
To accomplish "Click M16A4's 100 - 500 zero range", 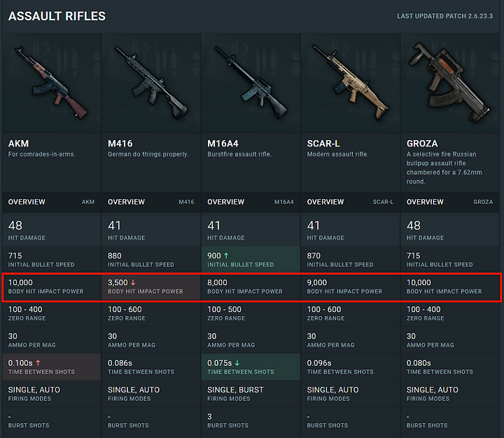I will (x=225, y=309).
